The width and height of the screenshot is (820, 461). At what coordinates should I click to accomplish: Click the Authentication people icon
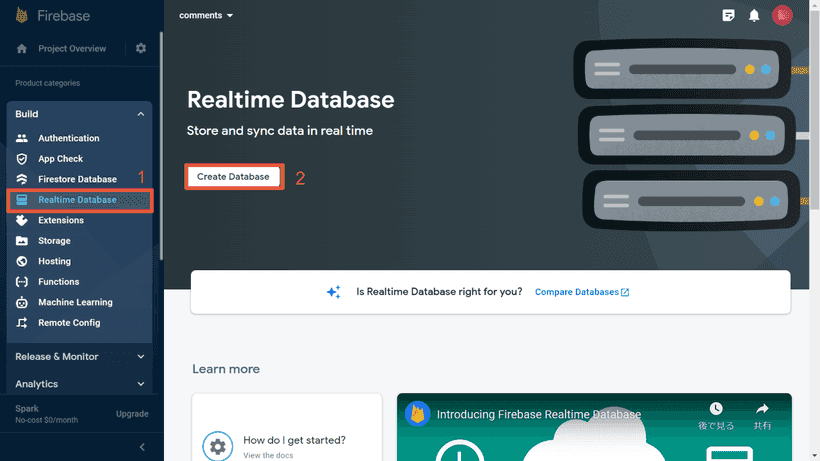(x=21, y=138)
